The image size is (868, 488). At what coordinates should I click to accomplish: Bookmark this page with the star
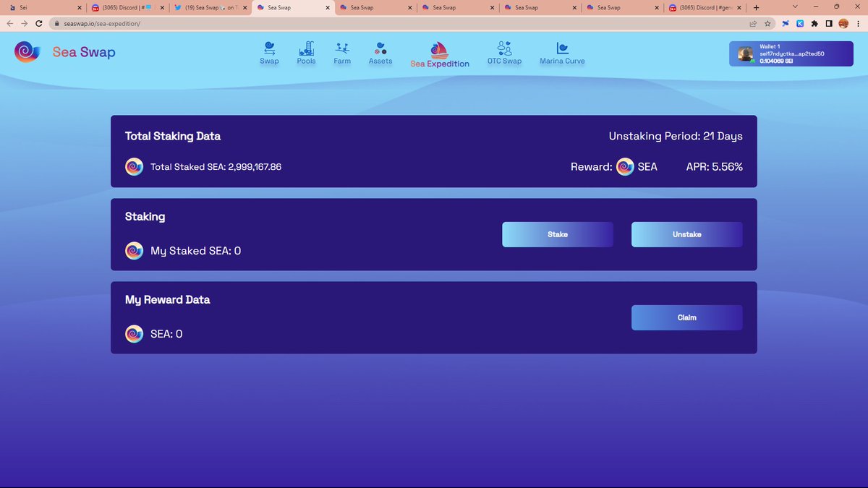[x=767, y=23]
